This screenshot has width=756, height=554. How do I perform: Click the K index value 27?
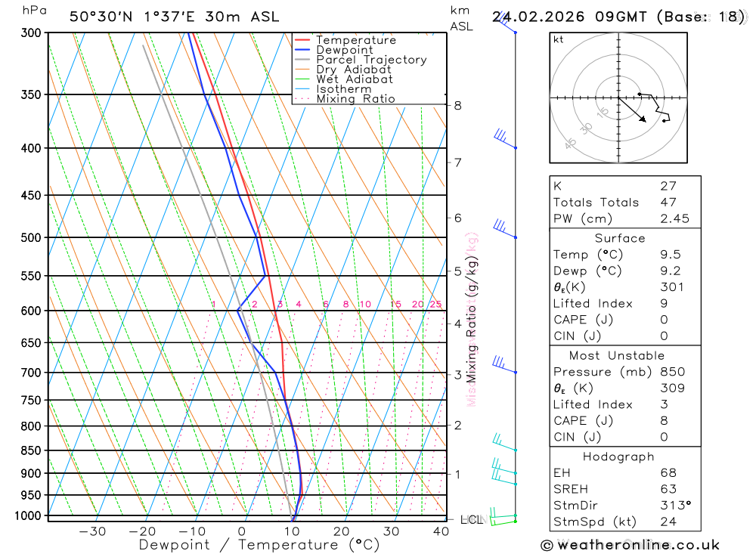click(x=668, y=186)
